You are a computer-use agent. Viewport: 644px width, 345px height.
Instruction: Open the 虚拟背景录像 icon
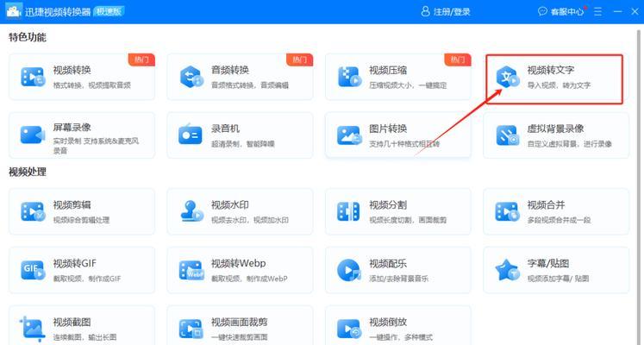coord(508,135)
